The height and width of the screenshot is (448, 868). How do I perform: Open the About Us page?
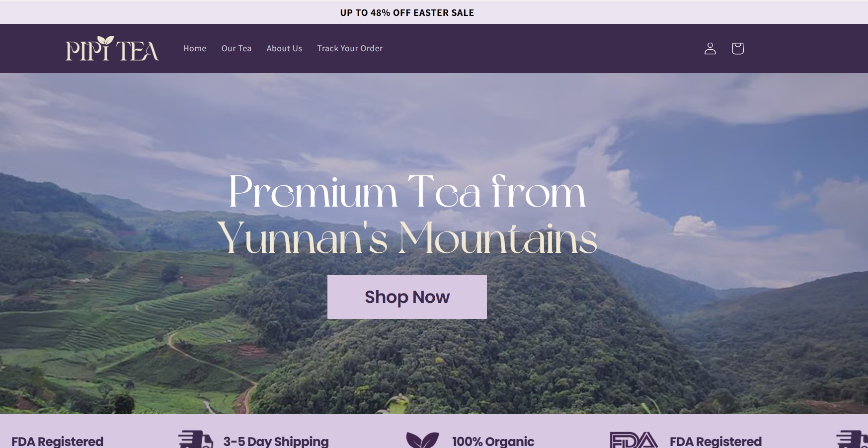point(284,48)
